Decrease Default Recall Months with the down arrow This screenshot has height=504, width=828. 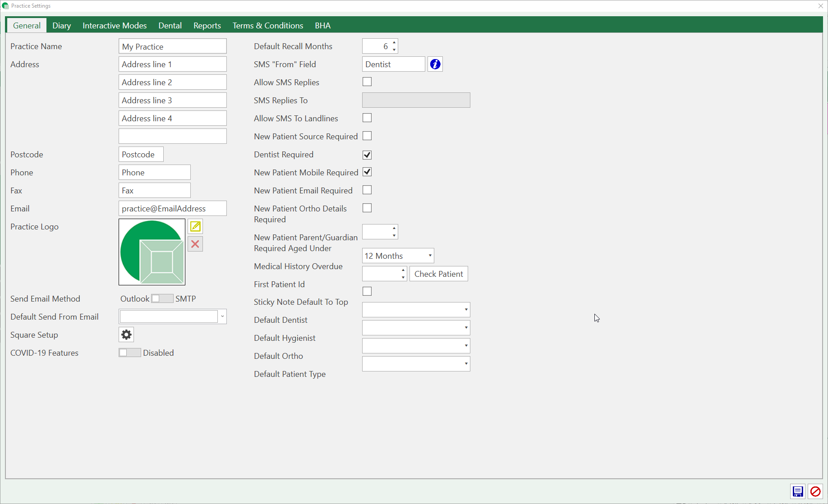pyautogui.click(x=394, y=50)
